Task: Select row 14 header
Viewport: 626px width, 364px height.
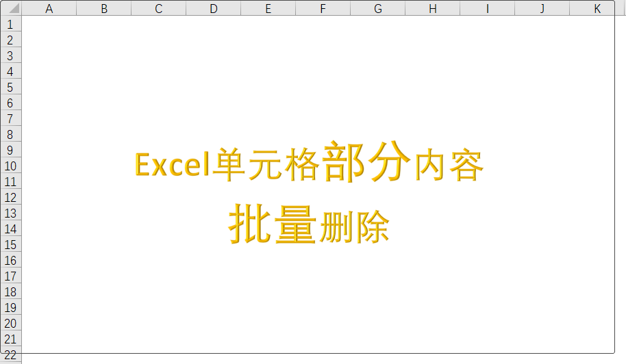Action: tap(11, 229)
